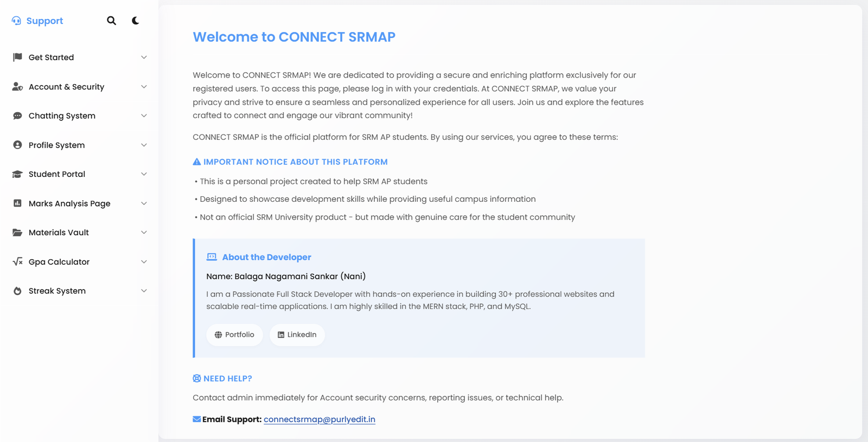Open the search magnifier icon

coord(111,21)
